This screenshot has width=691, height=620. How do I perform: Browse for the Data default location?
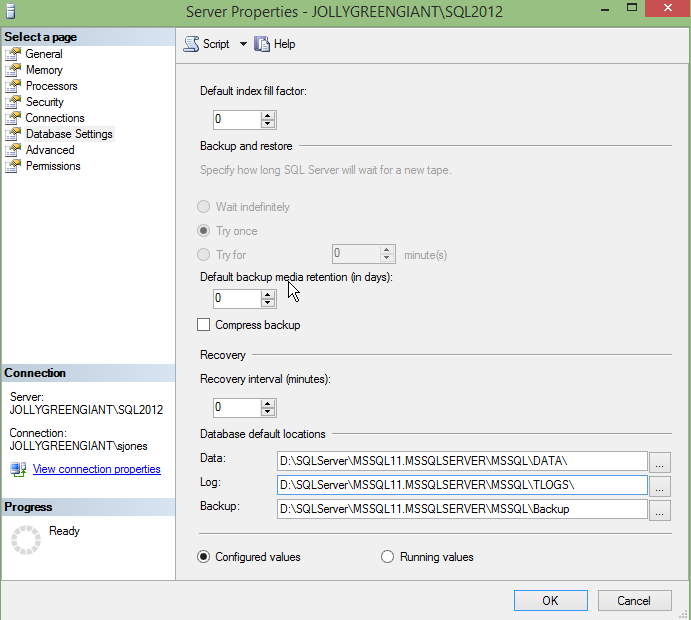click(660, 461)
